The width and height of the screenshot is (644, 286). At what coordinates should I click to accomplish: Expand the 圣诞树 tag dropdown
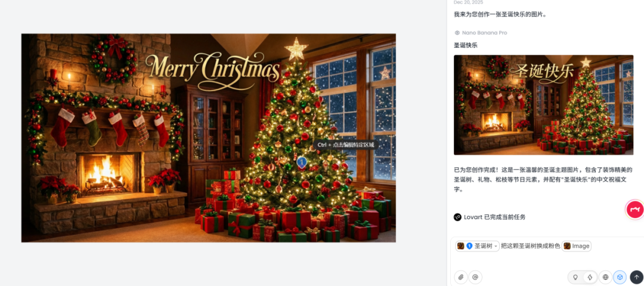click(496, 246)
